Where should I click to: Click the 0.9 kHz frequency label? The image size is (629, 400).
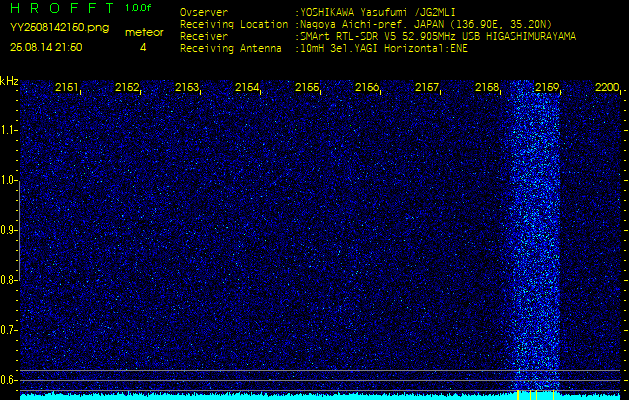(x=8, y=230)
